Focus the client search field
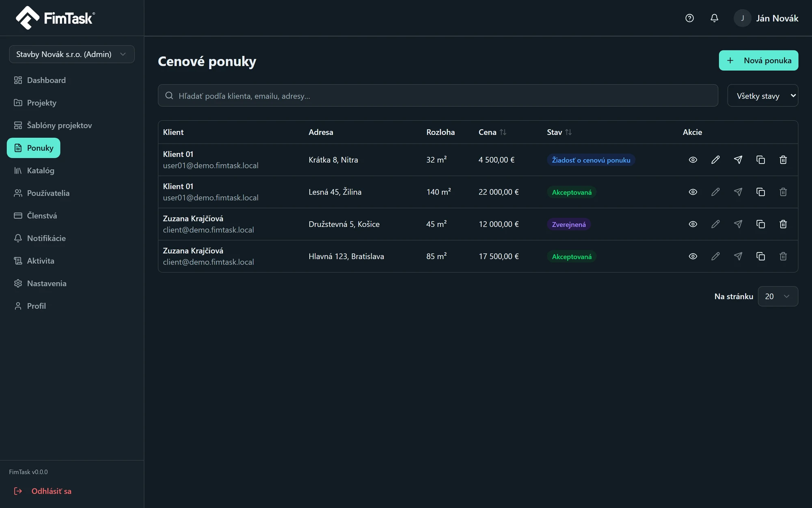812x508 pixels. [x=438, y=96]
